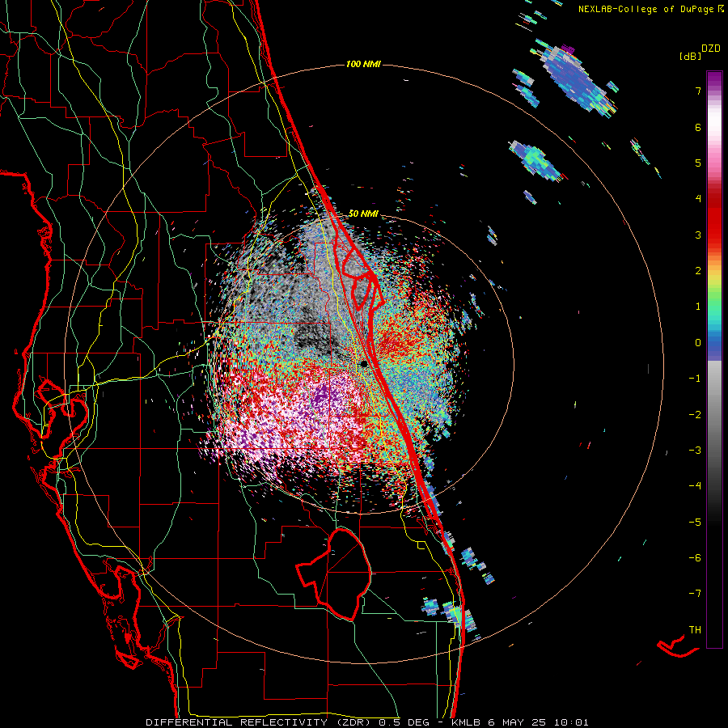Click the scale value 3
Screen dimensions: 728x728
(x=698, y=235)
